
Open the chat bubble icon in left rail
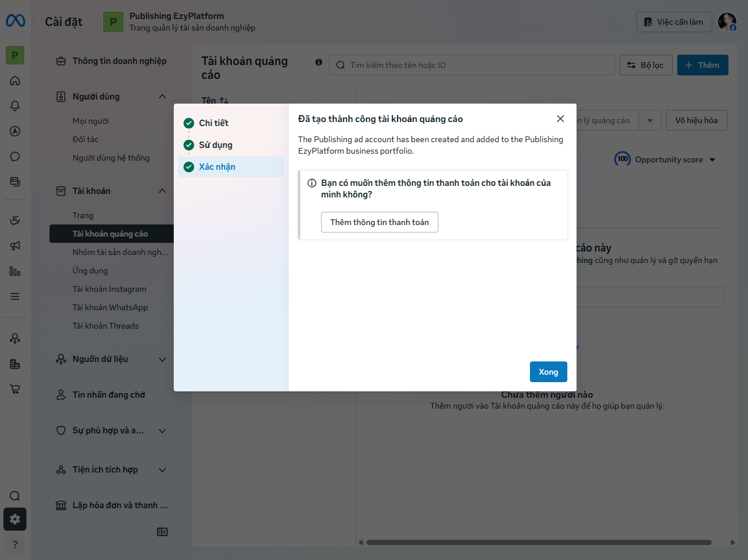tap(15, 157)
